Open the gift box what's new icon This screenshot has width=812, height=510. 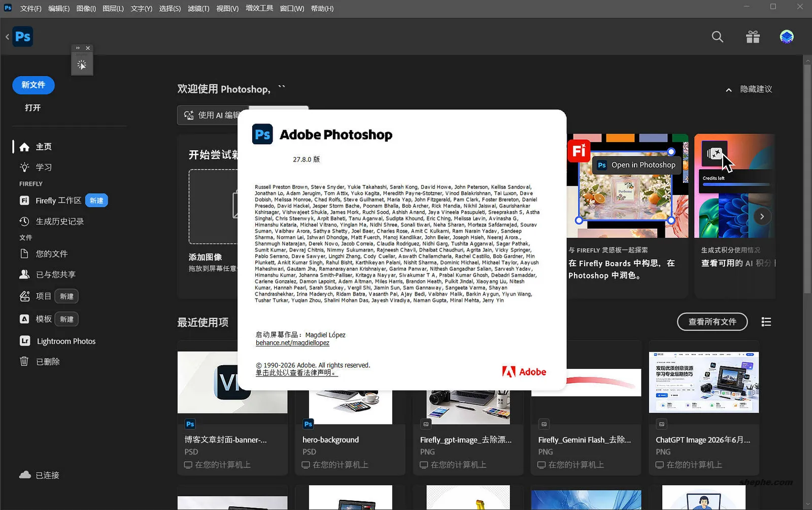[753, 37]
